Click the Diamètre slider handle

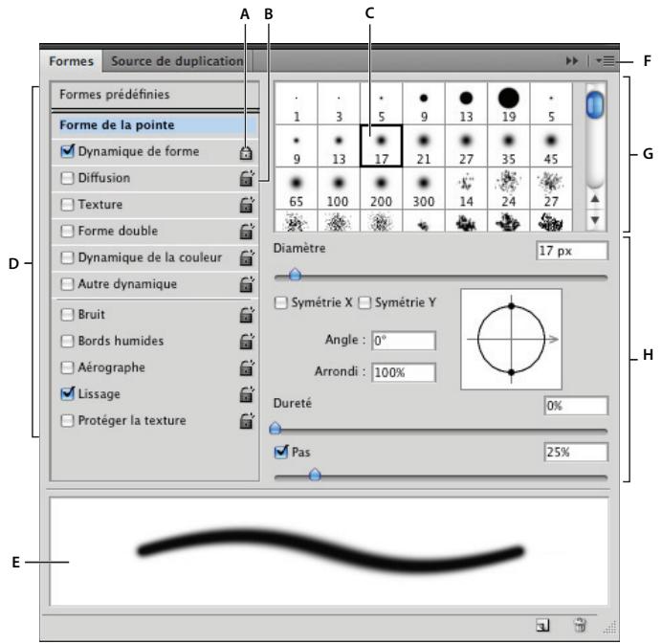point(295,275)
